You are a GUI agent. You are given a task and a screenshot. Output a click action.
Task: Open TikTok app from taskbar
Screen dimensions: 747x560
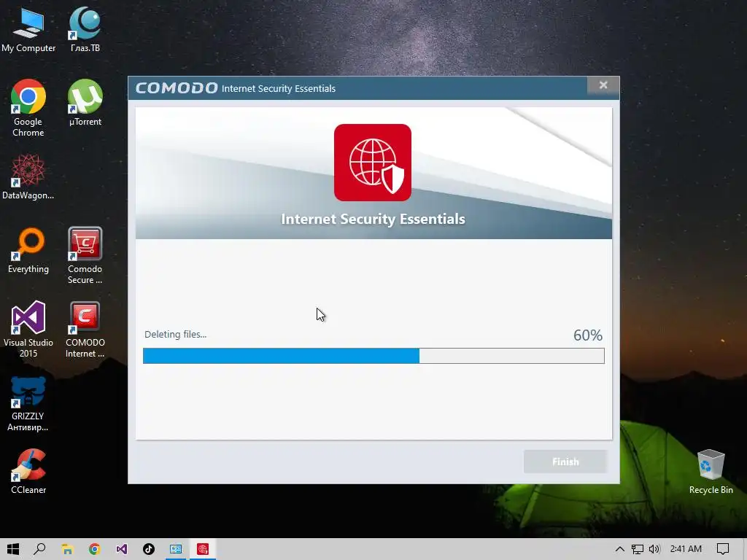pos(149,549)
